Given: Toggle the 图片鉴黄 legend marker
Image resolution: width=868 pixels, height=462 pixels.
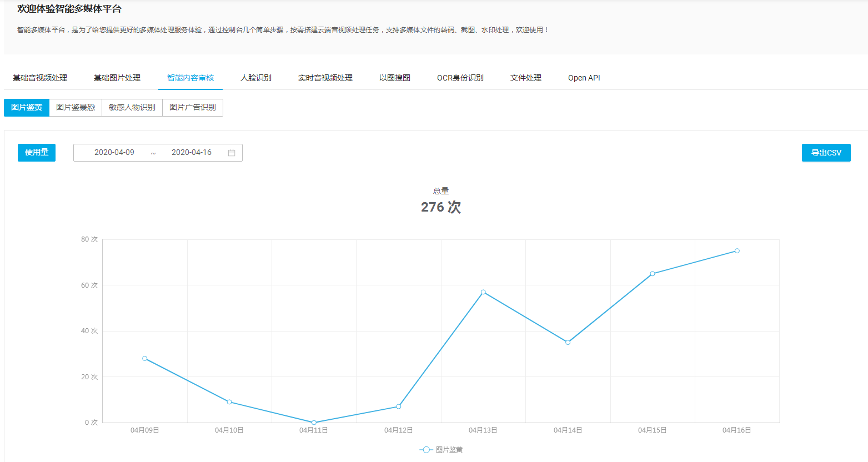Looking at the screenshot, I should (426, 450).
